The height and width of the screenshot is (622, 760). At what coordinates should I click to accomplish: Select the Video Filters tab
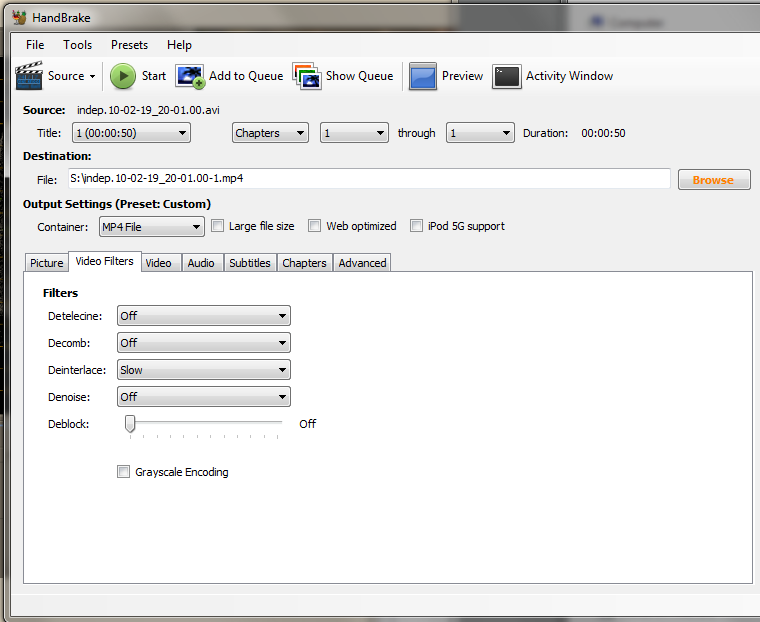[x=105, y=261]
